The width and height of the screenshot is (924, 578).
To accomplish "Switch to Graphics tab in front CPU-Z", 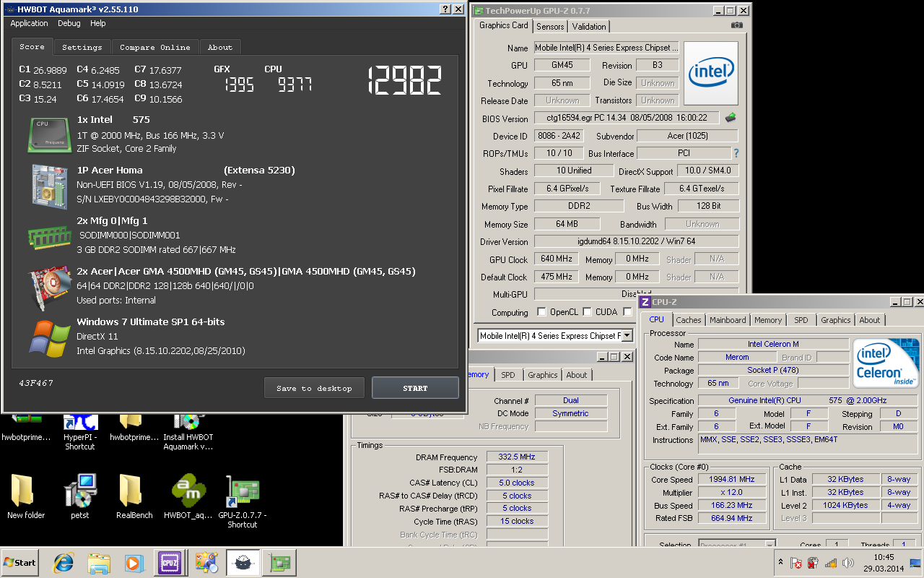I will click(x=836, y=320).
